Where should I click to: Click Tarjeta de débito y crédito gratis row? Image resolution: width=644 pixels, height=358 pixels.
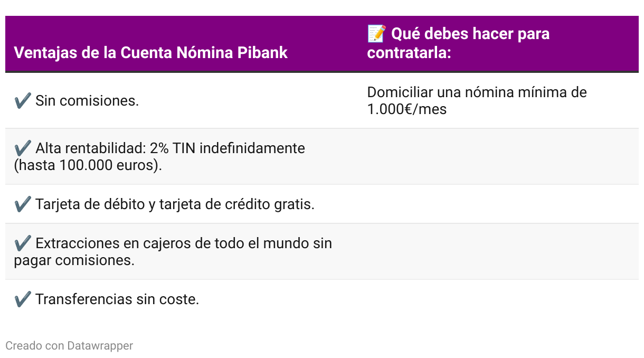(x=174, y=204)
